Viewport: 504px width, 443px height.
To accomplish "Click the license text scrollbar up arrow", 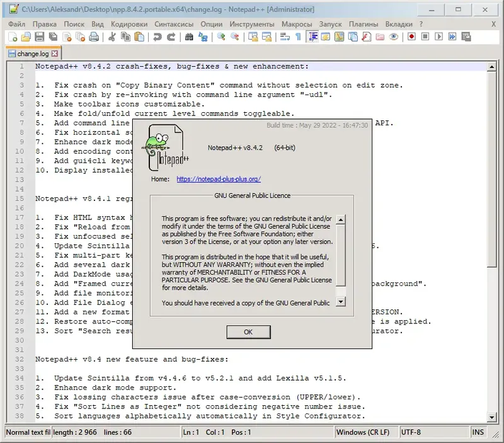I will point(340,219).
